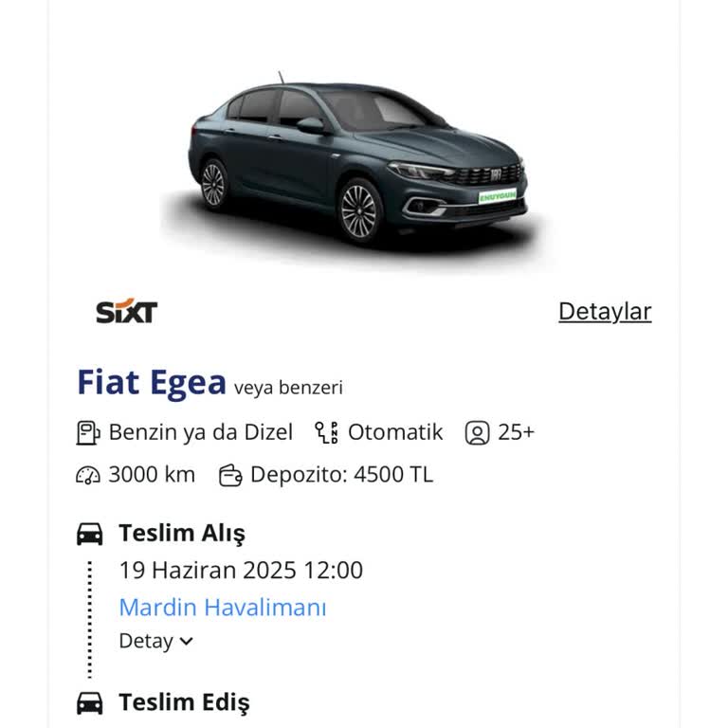Click the Otomatik transmission label

point(395,433)
